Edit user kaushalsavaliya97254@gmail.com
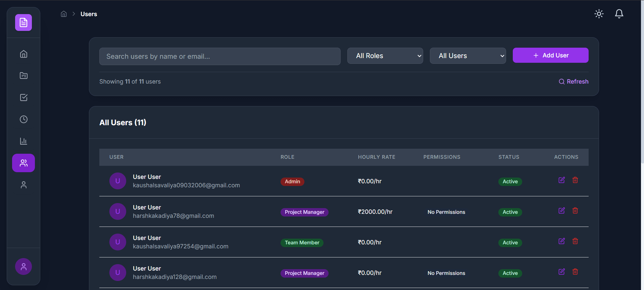The image size is (644, 290). pyautogui.click(x=561, y=241)
